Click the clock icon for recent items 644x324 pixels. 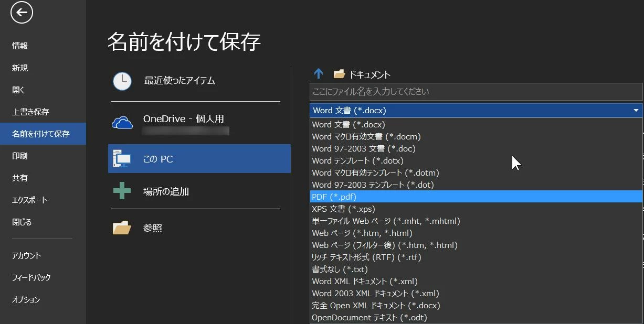122,81
